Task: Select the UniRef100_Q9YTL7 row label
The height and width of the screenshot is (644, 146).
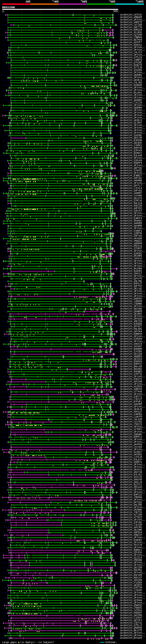Action: coord(131,186)
